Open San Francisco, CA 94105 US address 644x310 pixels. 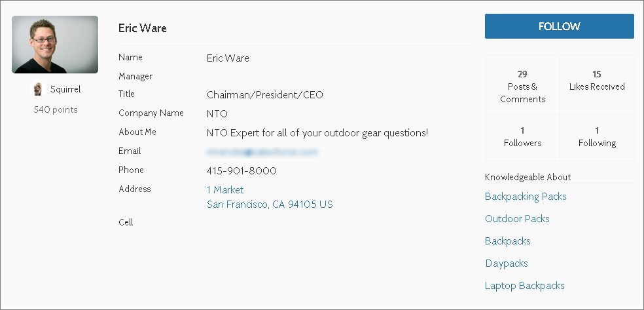pos(270,204)
